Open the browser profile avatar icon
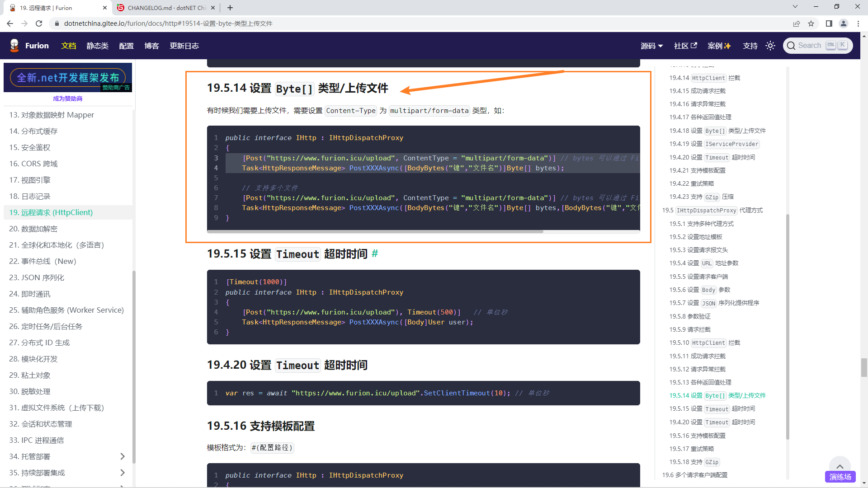Image resolution: width=868 pixels, height=488 pixels. click(844, 23)
